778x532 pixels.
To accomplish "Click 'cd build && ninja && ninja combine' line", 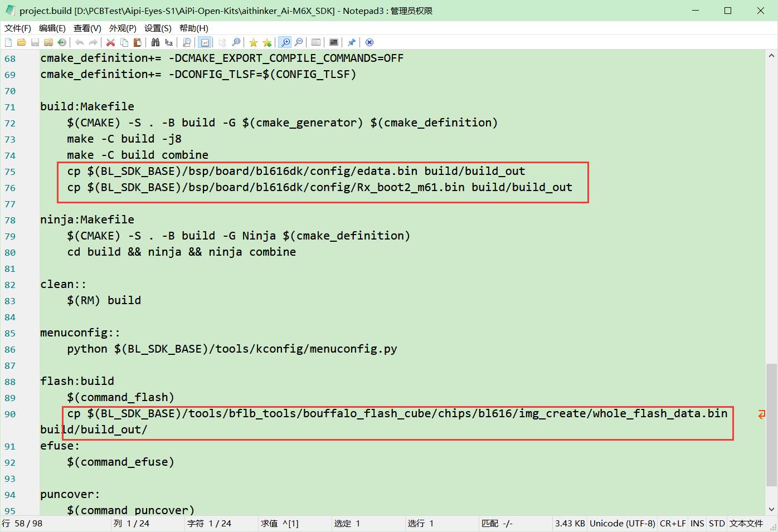I will coord(182,252).
